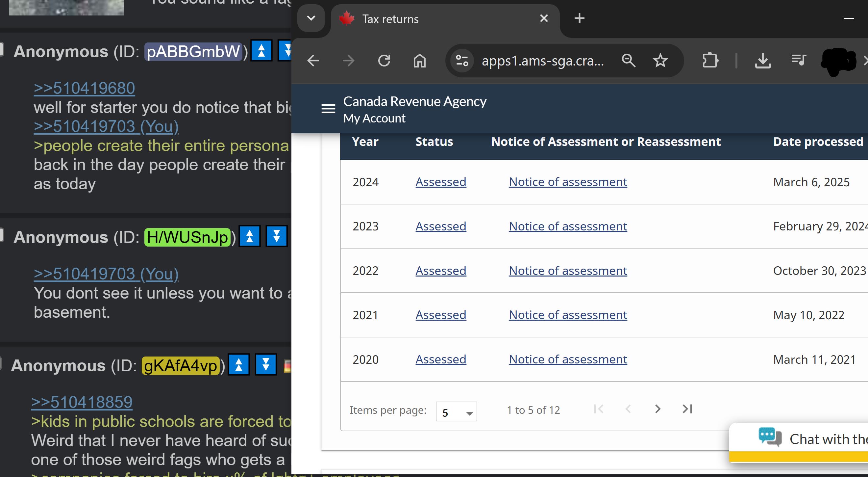Click '1 to 5 of 12' text
The width and height of the screenshot is (868, 477).
click(x=533, y=410)
